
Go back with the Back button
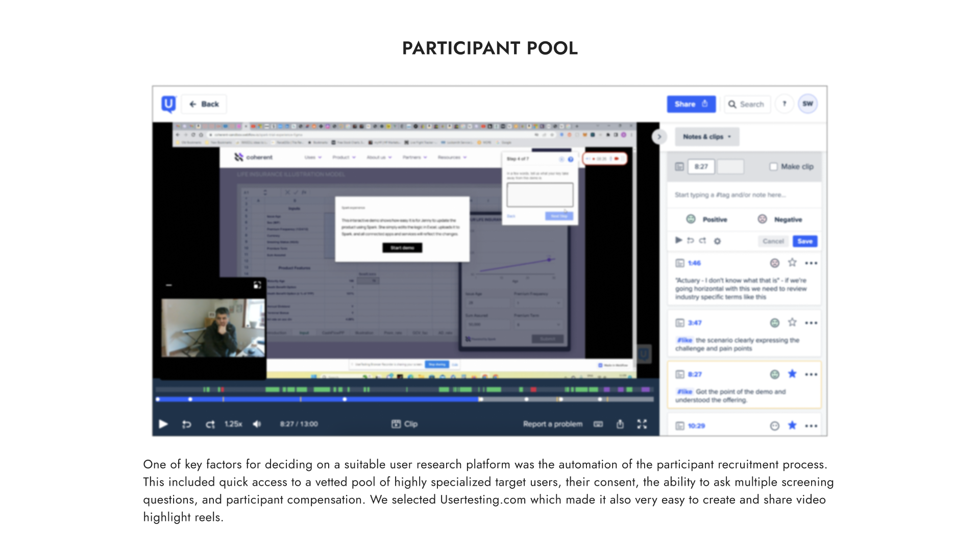point(204,104)
